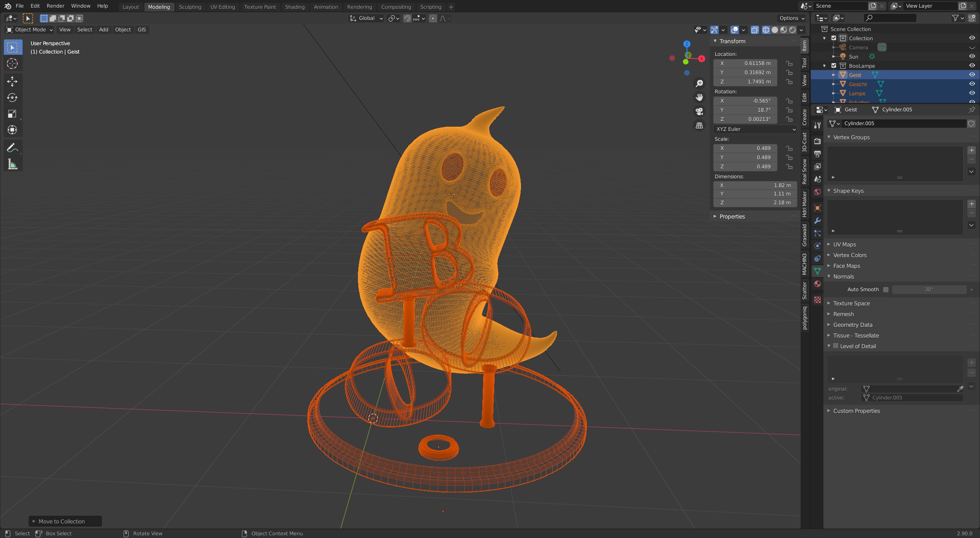Switch to wireframe viewport shading

[x=766, y=30]
